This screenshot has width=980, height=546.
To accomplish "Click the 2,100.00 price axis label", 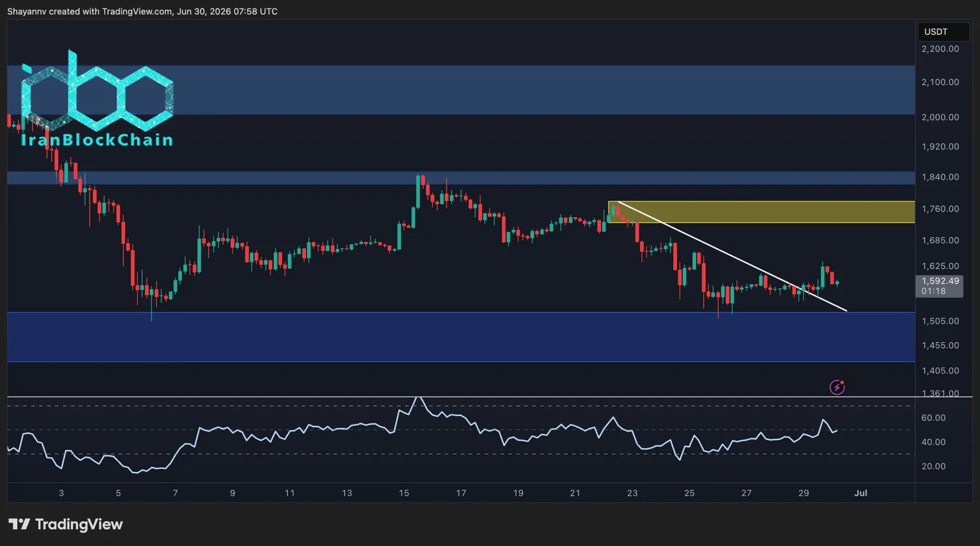I will 940,82.
